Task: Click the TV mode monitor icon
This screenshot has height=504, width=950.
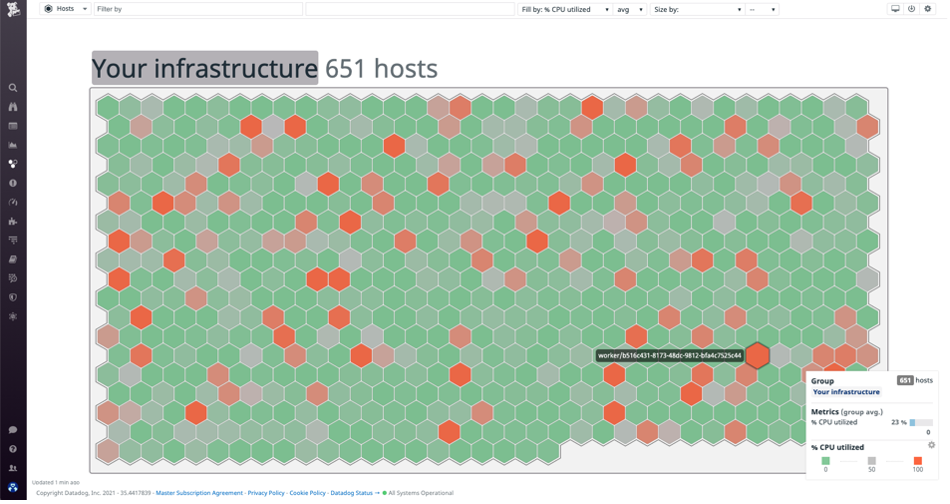Action: point(895,9)
